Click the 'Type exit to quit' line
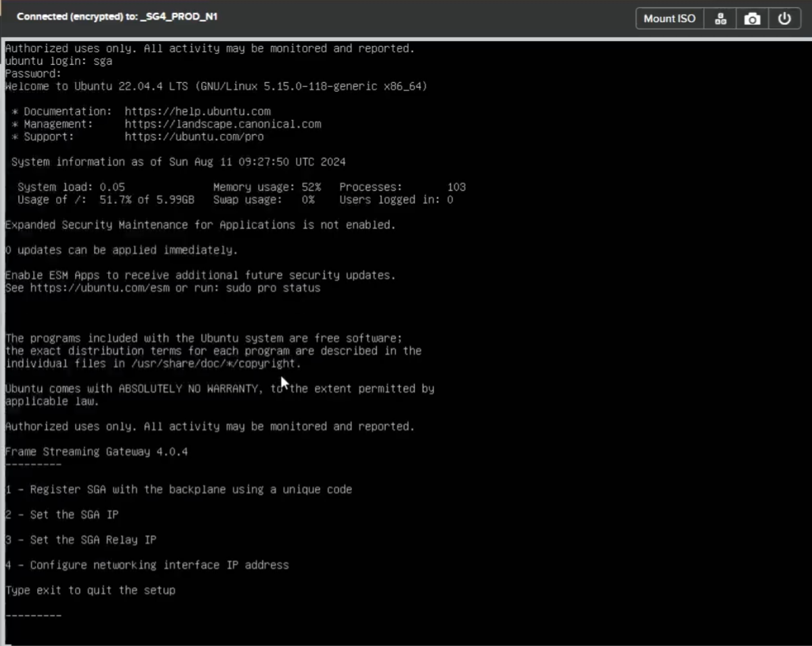This screenshot has height=646, width=812. [90, 591]
